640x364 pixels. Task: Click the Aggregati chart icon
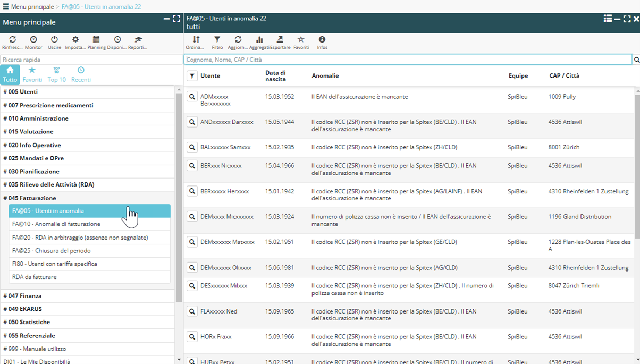pos(259,40)
